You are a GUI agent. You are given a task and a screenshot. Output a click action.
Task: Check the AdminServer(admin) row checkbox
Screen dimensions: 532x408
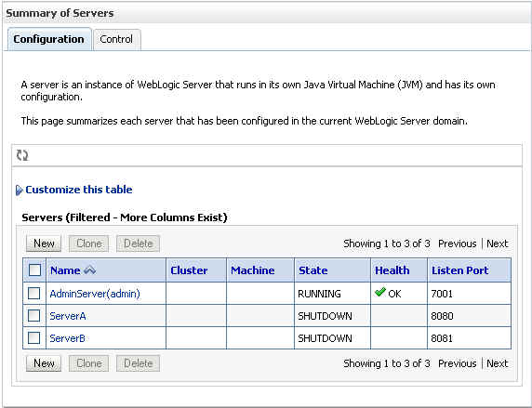tap(33, 294)
